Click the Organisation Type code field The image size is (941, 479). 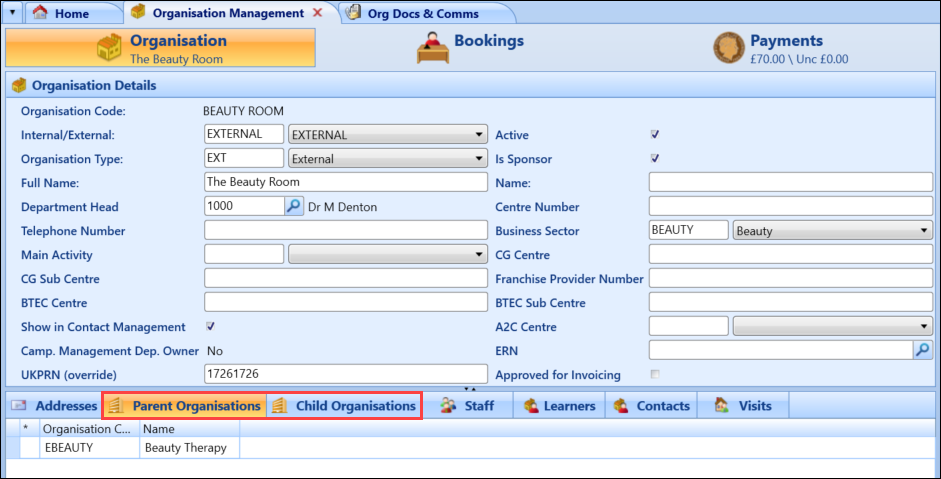click(244, 158)
